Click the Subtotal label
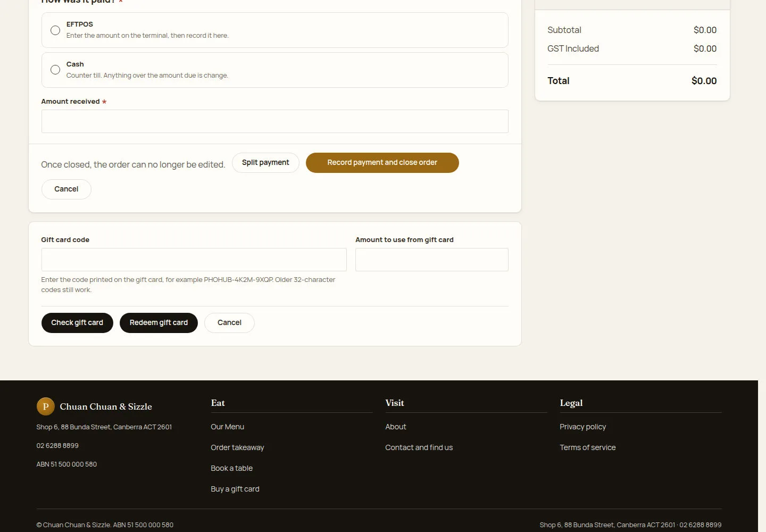 [x=564, y=30]
